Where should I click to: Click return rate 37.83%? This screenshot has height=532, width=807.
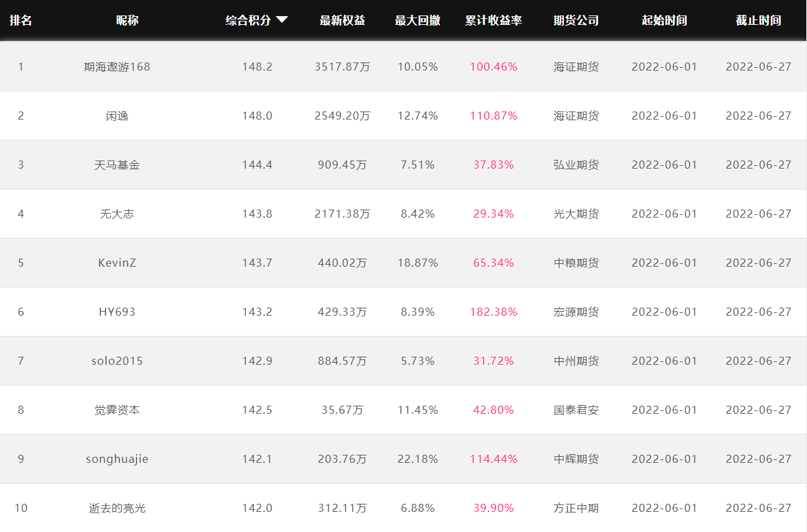pyautogui.click(x=494, y=165)
